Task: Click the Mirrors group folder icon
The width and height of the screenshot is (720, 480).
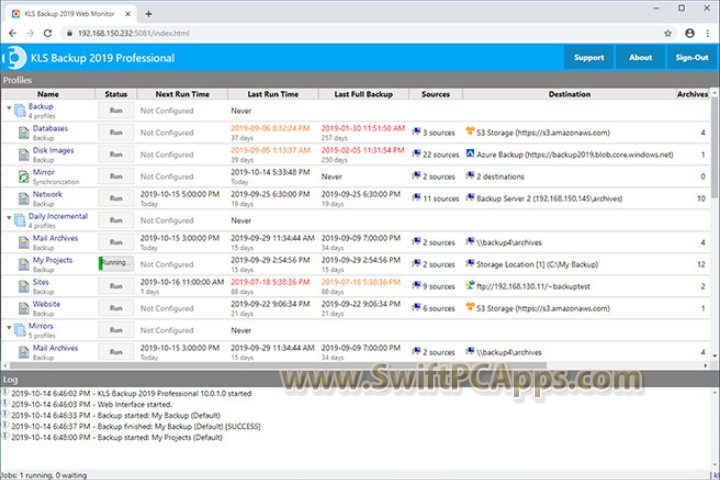Action: tap(20, 330)
